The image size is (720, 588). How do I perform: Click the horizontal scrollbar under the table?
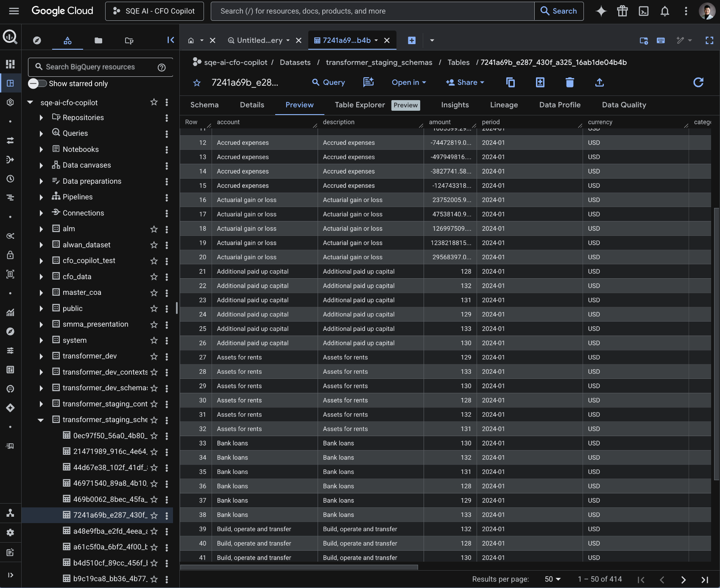coord(299,567)
